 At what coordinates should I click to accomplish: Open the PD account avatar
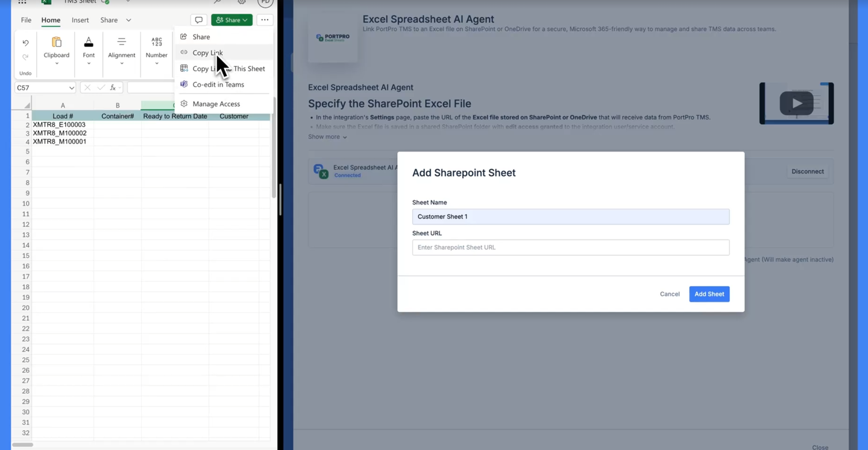tap(265, 2)
